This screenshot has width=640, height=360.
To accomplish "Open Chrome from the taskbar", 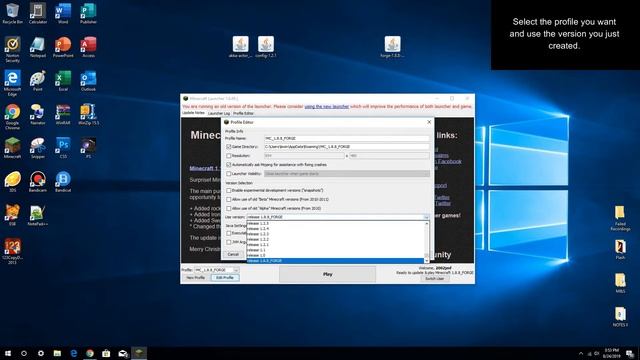I will point(90,353).
